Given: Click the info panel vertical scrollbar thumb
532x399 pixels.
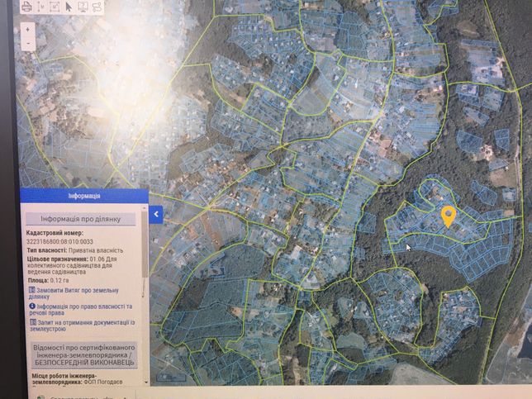Looking at the screenshot, I should point(145,244).
